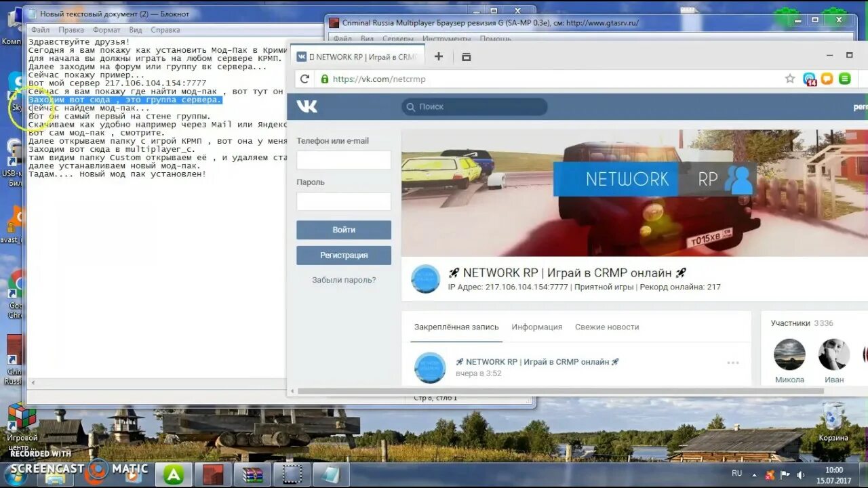Click the Action Center flag tray icon
Screen dimensions: 868x488
pos(785,474)
